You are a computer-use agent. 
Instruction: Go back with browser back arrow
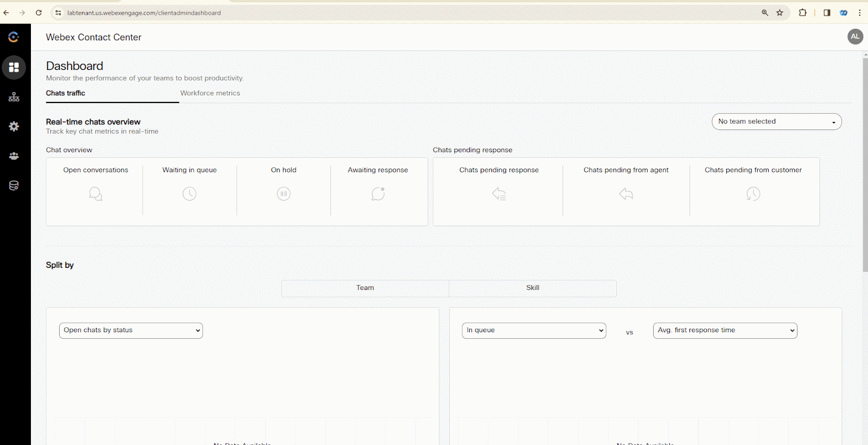tap(7, 12)
